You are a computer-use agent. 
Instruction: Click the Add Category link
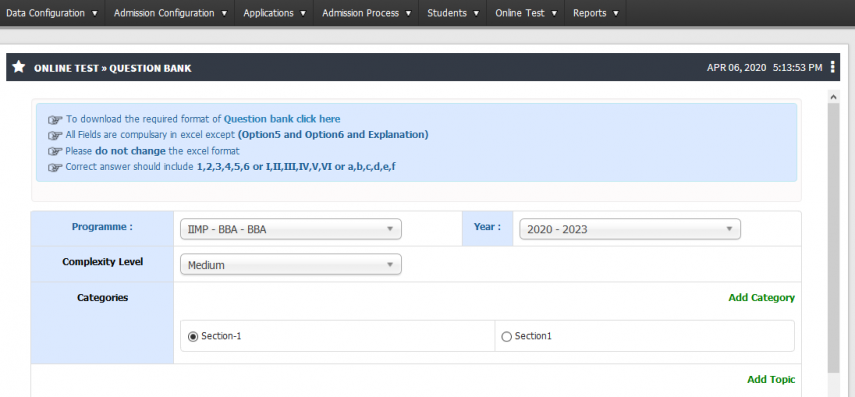coord(761,298)
